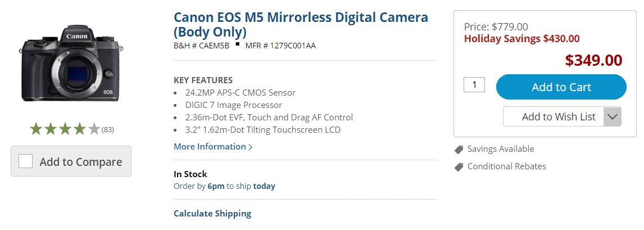
Task: Click Calculate Shipping link
Action: [212, 214]
